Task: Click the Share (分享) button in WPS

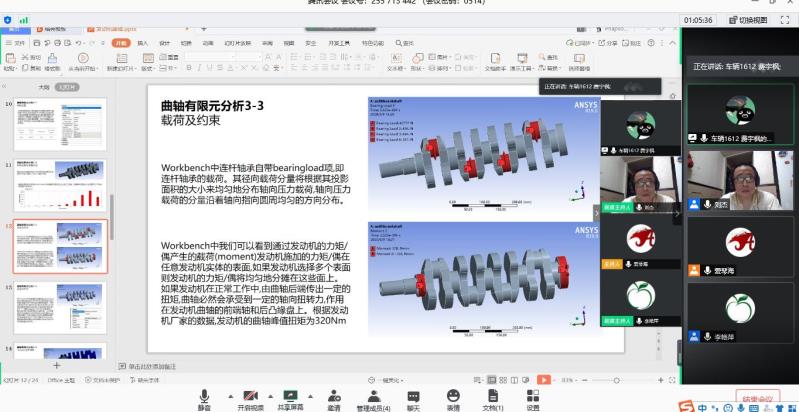Action: 607,43
